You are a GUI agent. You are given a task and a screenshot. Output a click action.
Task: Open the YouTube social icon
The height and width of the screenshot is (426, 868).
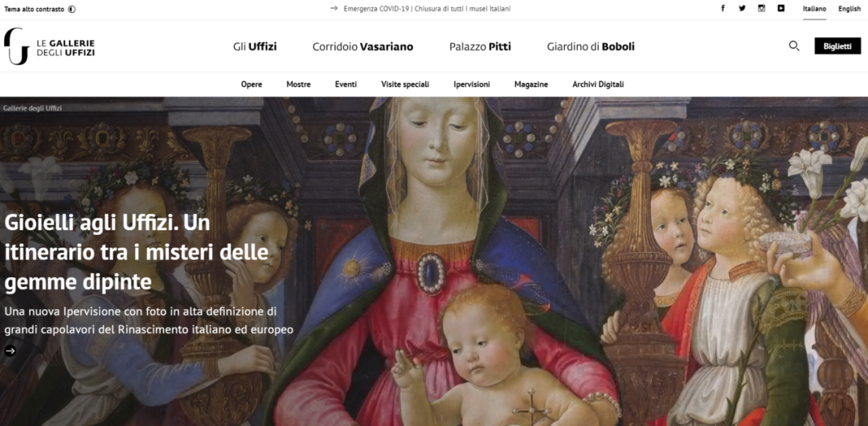pos(780,8)
